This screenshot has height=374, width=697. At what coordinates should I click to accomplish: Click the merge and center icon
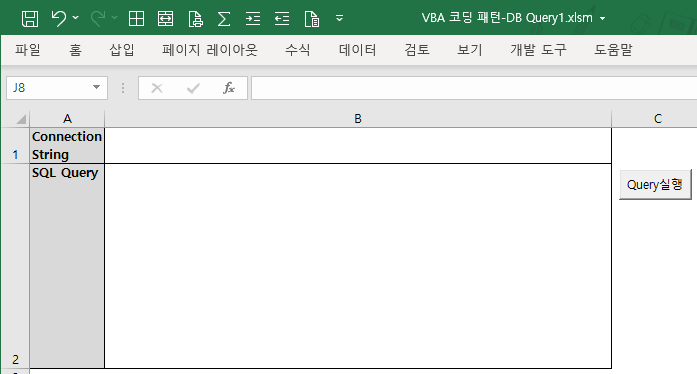tap(165, 19)
